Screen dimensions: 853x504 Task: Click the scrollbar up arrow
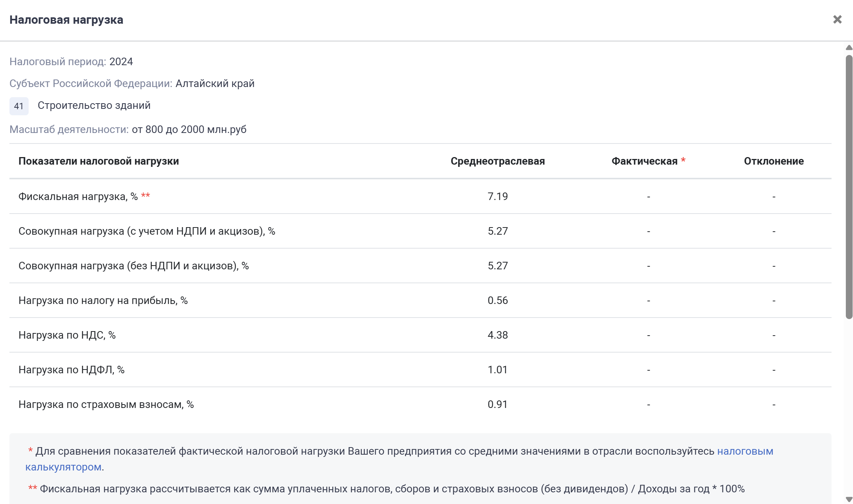click(849, 48)
